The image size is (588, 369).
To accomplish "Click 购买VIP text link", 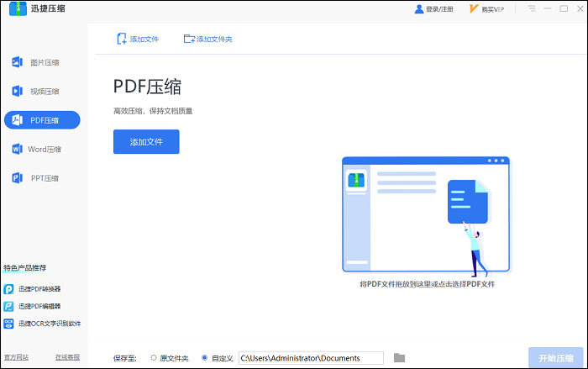I will [x=493, y=9].
